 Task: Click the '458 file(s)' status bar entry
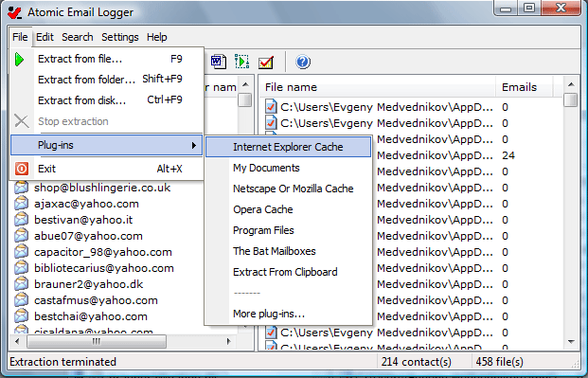pyautogui.click(x=499, y=362)
